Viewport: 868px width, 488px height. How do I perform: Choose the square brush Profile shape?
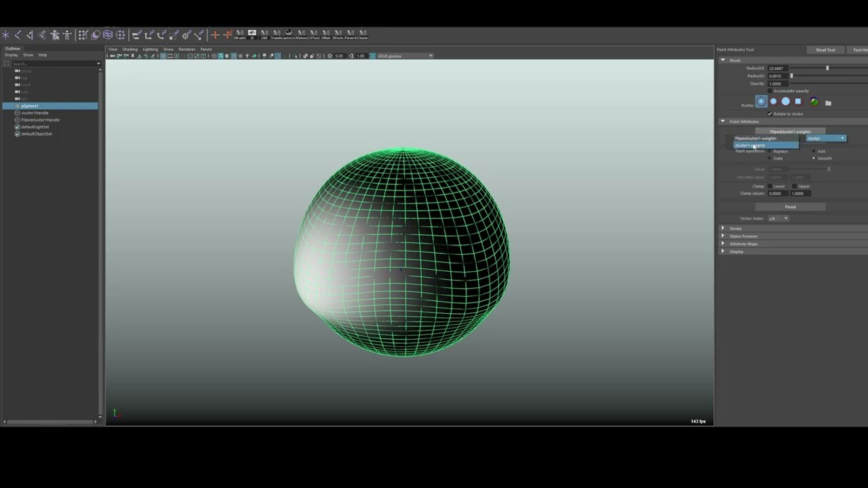797,102
